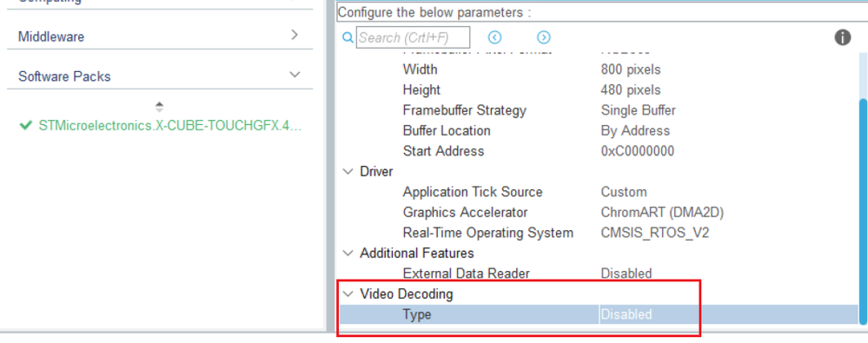Go to previous search result arrow
The width and height of the screenshot is (868, 343).
coord(494,37)
